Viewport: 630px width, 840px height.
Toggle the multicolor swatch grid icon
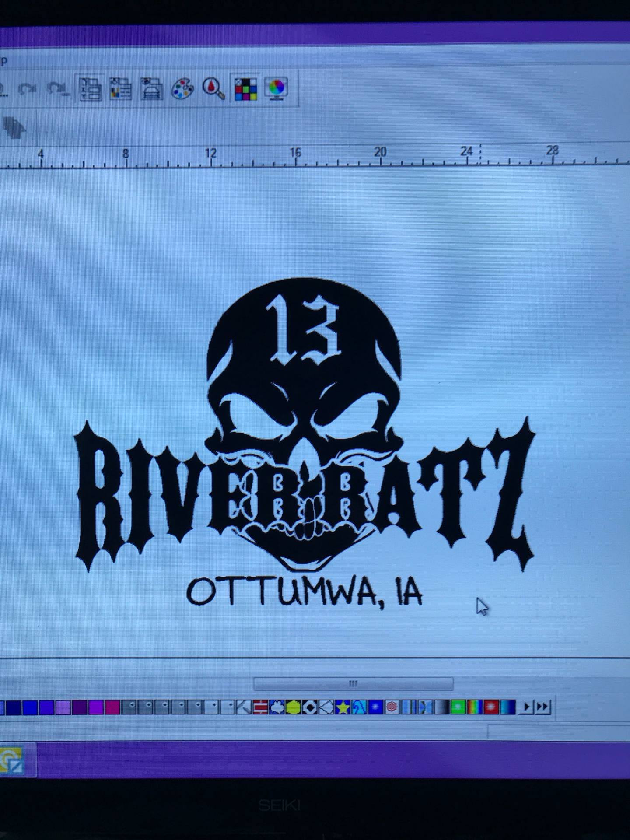tap(245, 89)
